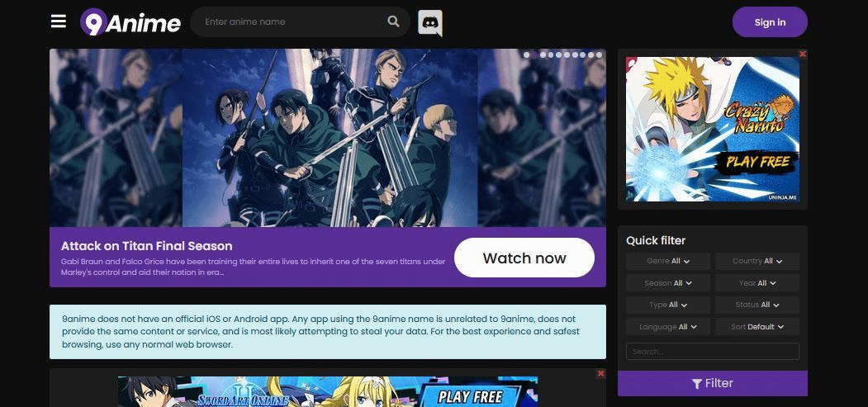
Task: Open the hamburger navigation menu
Action: pos(58,21)
